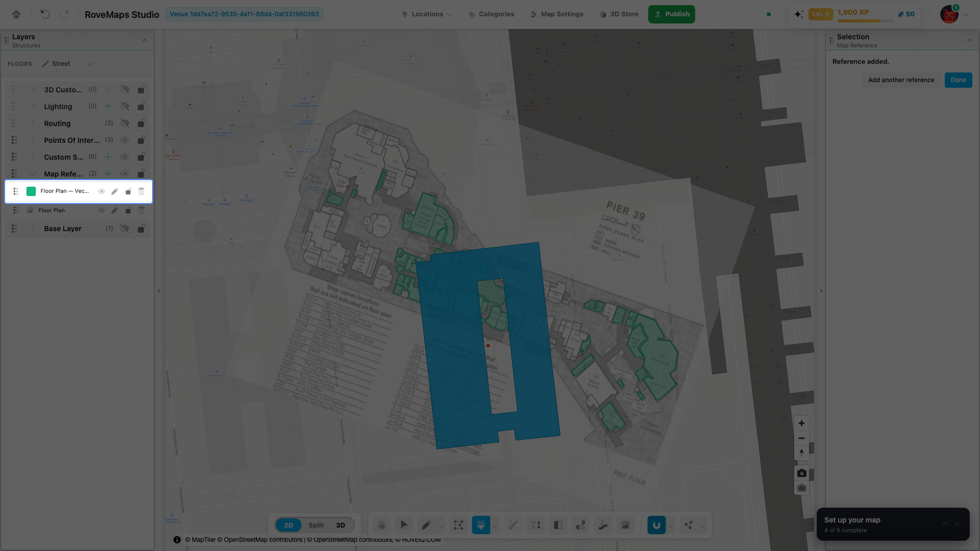The height and width of the screenshot is (551, 980).
Task: Show the Routing layer
Action: tap(125, 123)
